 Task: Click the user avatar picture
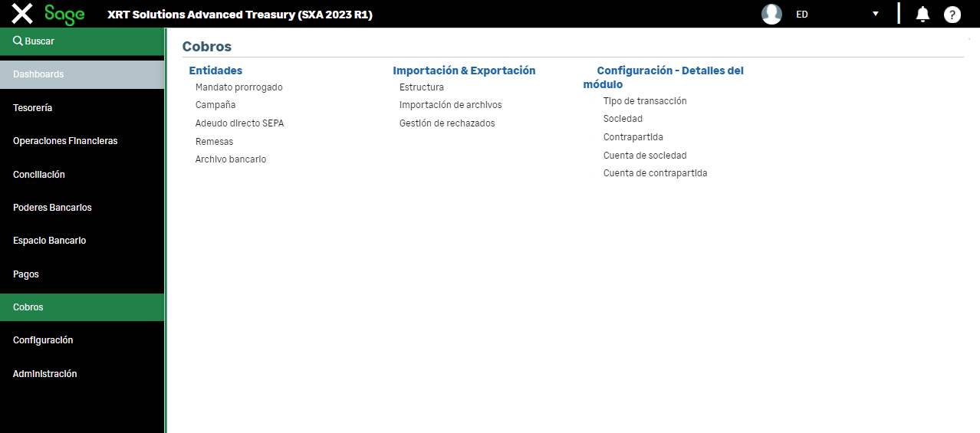771,14
